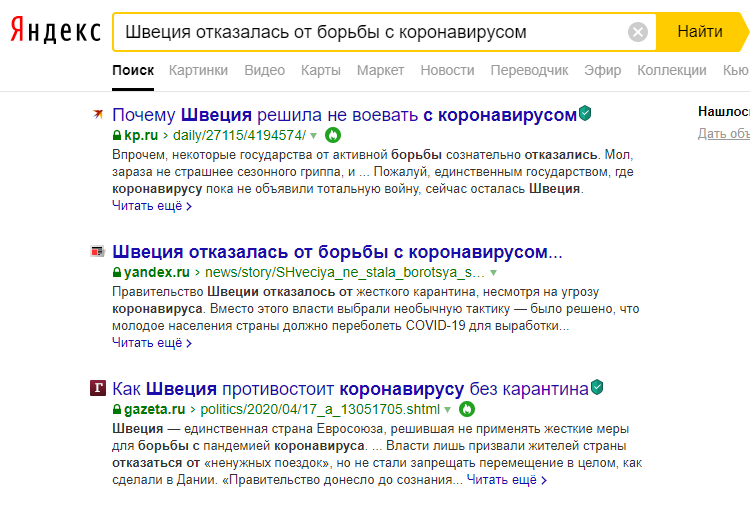The height and width of the screenshot is (507, 750).
Task: Open the daily/27115/4194574/ path link
Action: tap(239, 135)
